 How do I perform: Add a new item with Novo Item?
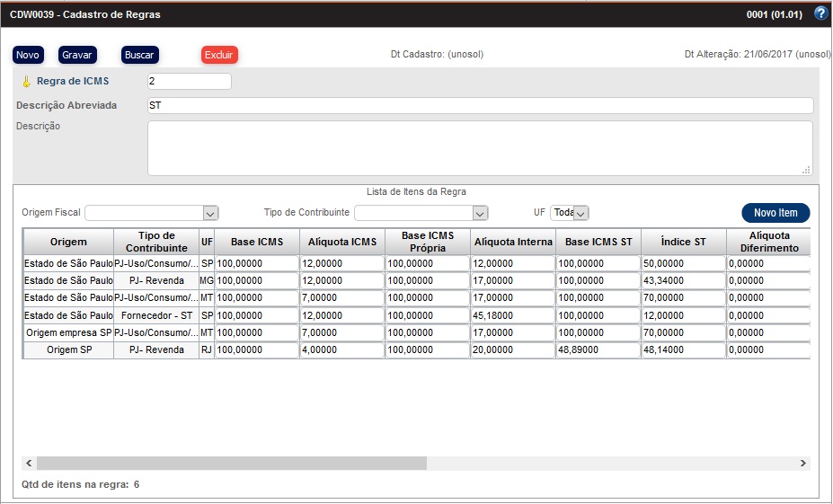pyautogui.click(x=775, y=213)
